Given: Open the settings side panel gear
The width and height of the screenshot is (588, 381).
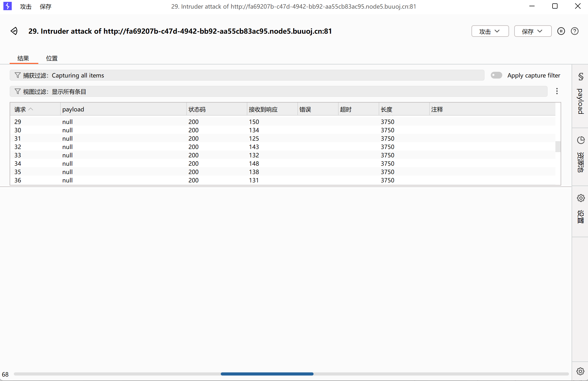Looking at the screenshot, I should coord(580,198).
